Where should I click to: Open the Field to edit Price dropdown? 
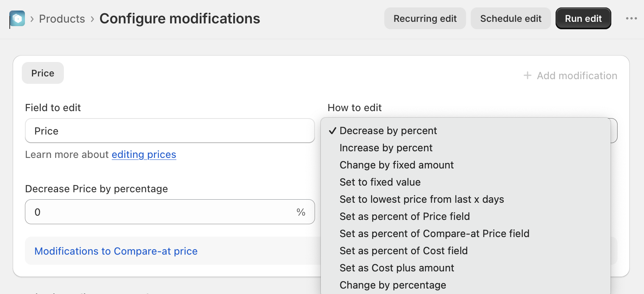[170, 131]
